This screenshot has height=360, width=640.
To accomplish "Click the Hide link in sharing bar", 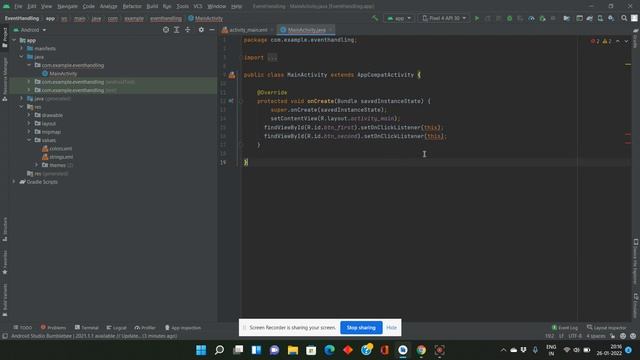I will click(391, 328).
